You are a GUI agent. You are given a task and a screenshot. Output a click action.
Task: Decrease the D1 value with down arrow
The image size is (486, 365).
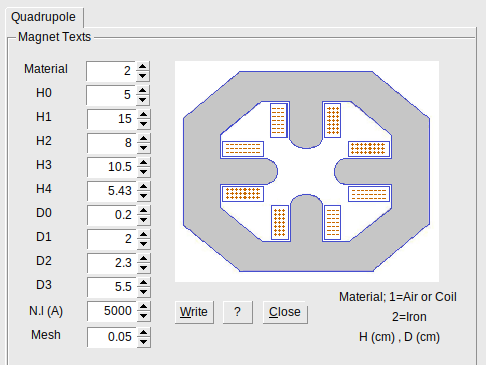(143, 244)
